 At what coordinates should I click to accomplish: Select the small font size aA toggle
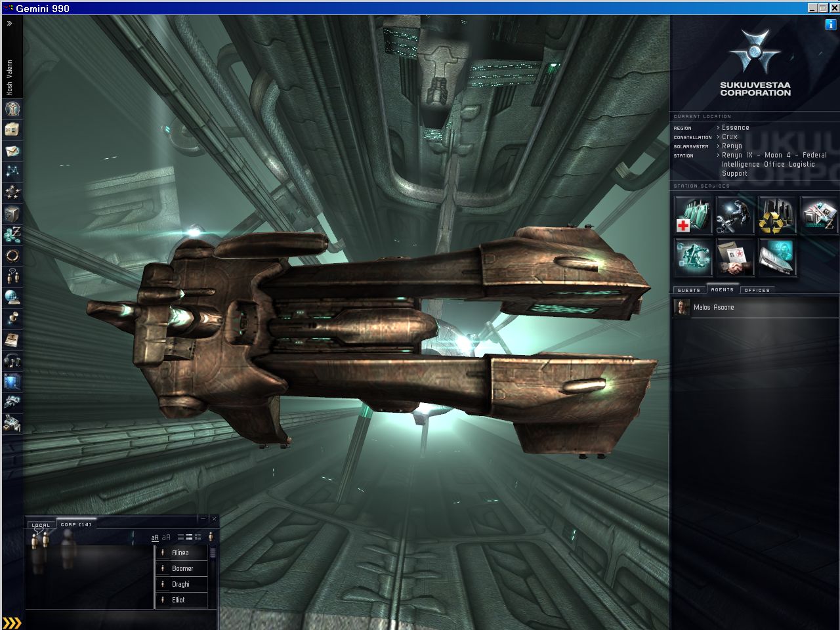(156, 537)
